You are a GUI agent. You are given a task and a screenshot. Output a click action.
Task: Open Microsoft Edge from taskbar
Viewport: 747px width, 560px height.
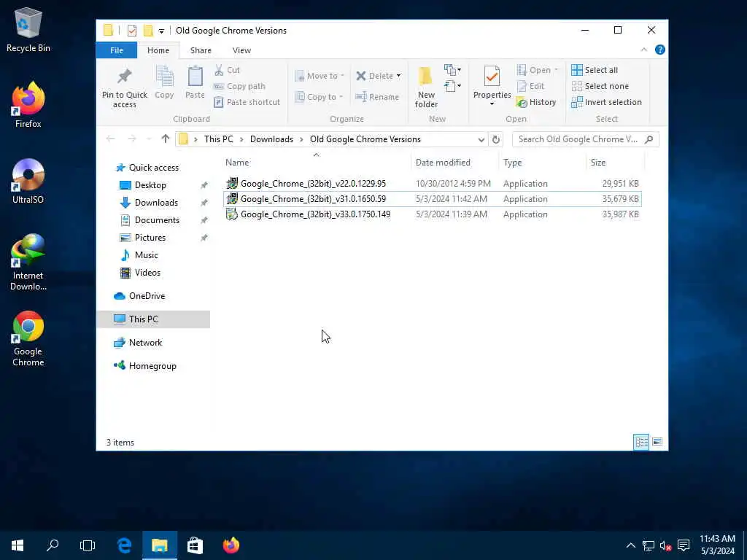124,545
